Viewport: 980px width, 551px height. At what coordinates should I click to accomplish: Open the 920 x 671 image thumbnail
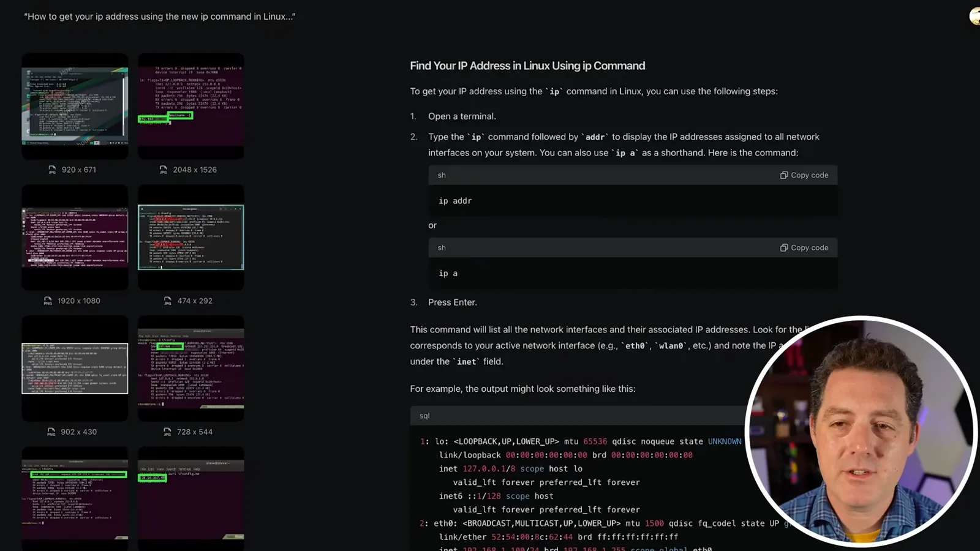[x=75, y=106]
